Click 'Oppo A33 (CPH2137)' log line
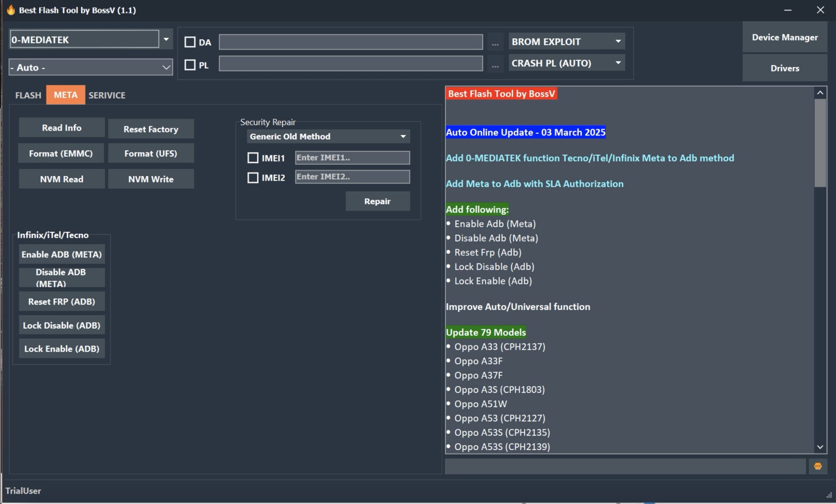This screenshot has width=836, height=504. [x=500, y=347]
